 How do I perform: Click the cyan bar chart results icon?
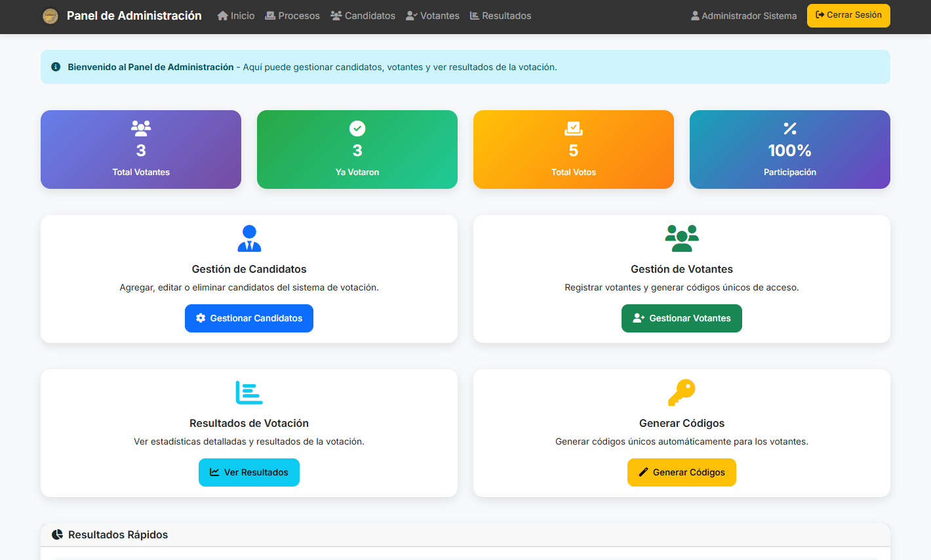pos(249,392)
